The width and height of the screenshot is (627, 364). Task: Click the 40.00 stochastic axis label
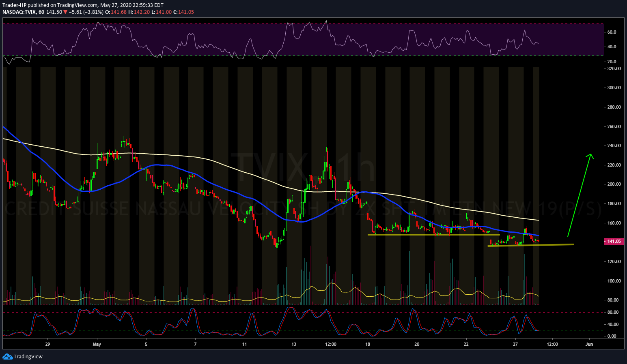[x=613, y=324]
